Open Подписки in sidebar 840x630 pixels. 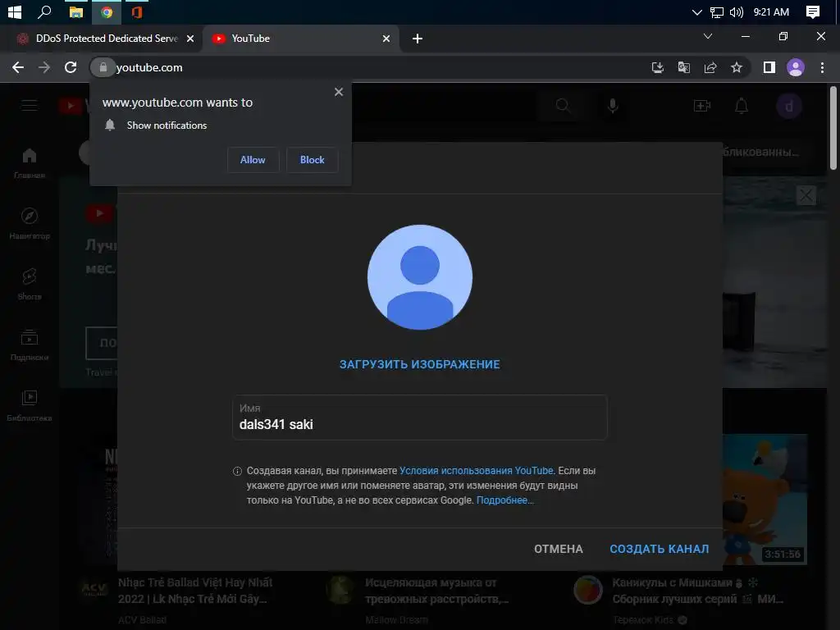[x=30, y=345]
